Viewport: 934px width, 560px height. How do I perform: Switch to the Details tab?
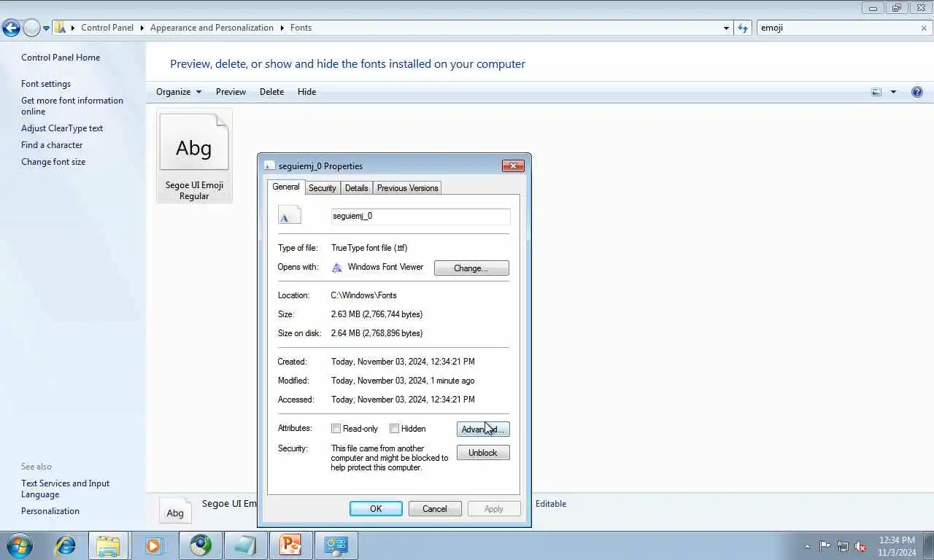[356, 188]
